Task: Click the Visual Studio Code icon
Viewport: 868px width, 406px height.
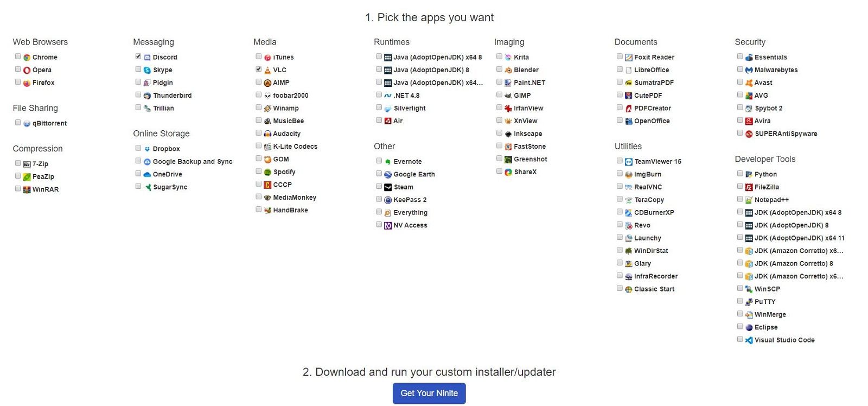Action: click(x=749, y=340)
